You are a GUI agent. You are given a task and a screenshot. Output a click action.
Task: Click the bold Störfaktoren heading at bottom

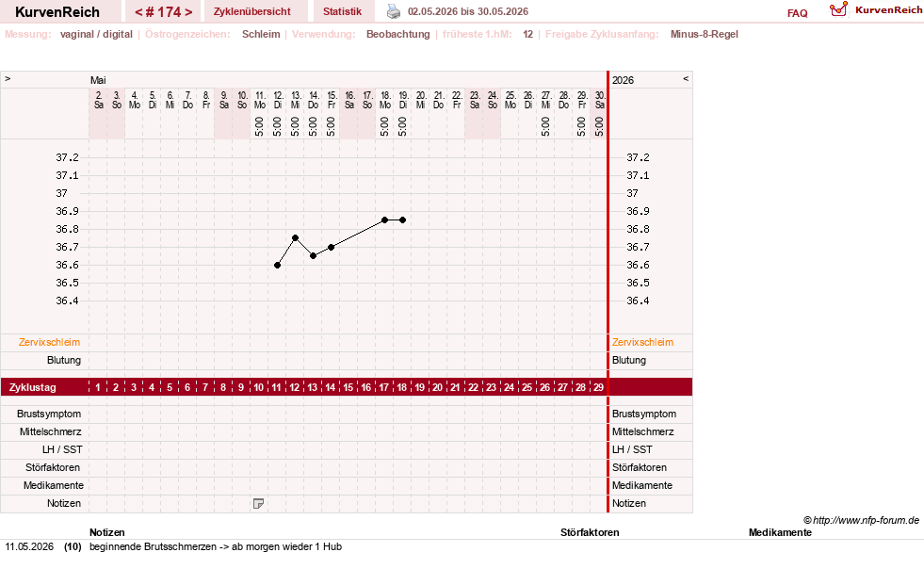pyautogui.click(x=590, y=532)
